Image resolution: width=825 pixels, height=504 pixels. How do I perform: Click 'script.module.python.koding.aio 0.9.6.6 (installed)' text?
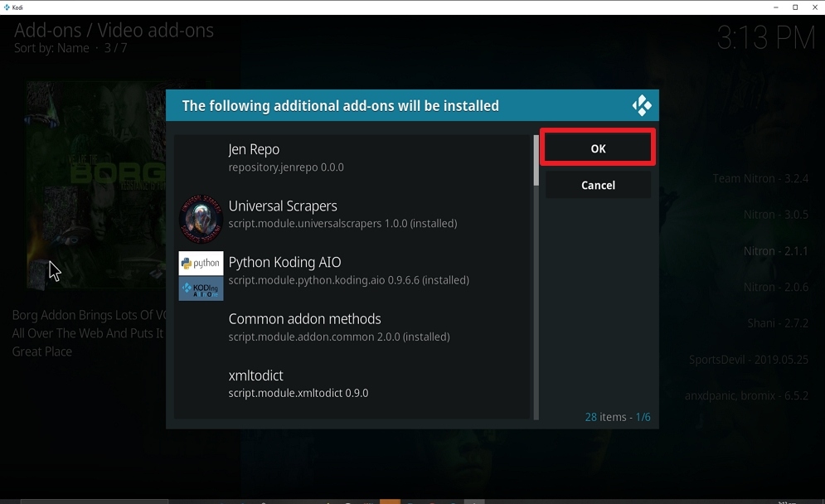point(349,280)
